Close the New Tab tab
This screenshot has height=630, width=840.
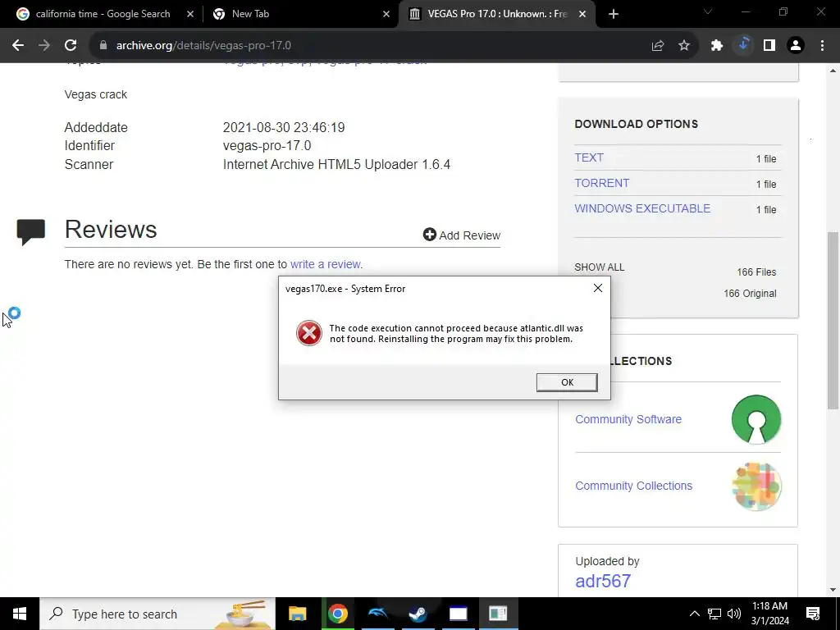click(386, 15)
